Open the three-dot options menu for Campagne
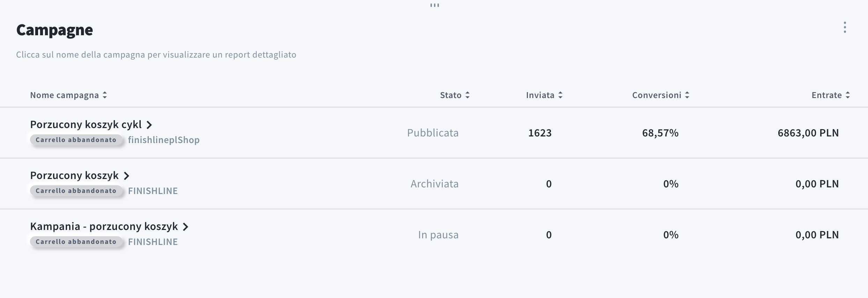This screenshot has height=298, width=868. tap(845, 27)
